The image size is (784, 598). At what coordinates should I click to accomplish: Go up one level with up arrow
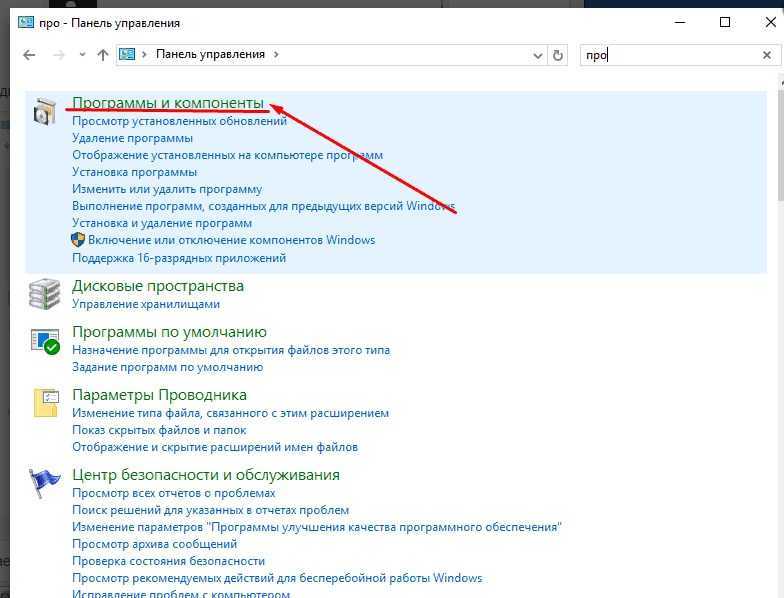pyautogui.click(x=103, y=54)
